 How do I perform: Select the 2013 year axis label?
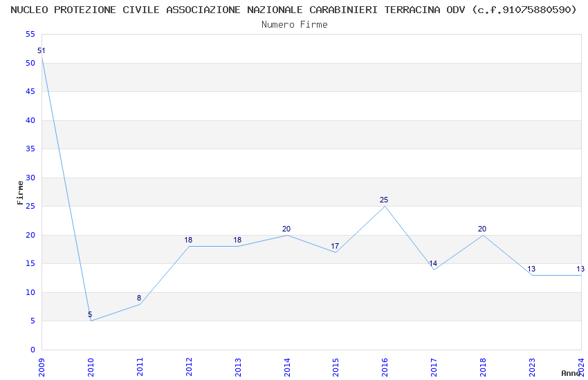tap(238, 368)
